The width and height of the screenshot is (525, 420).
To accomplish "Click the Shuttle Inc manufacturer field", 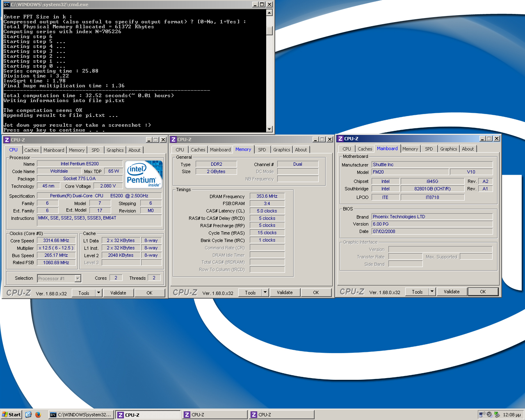I will (x=432, y=164).
